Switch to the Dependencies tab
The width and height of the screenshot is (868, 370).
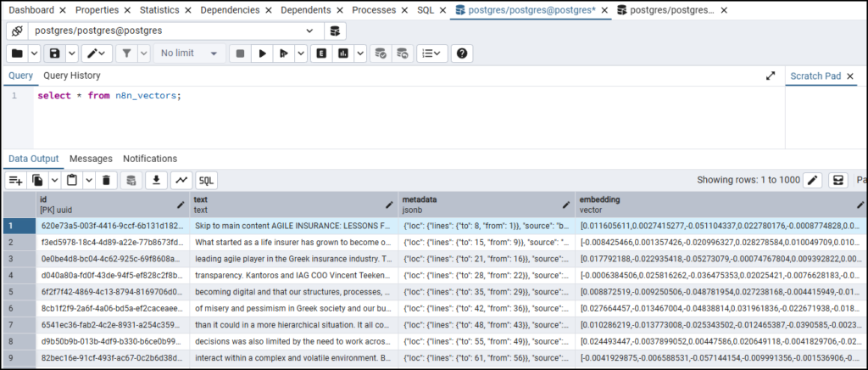point(230,10)
